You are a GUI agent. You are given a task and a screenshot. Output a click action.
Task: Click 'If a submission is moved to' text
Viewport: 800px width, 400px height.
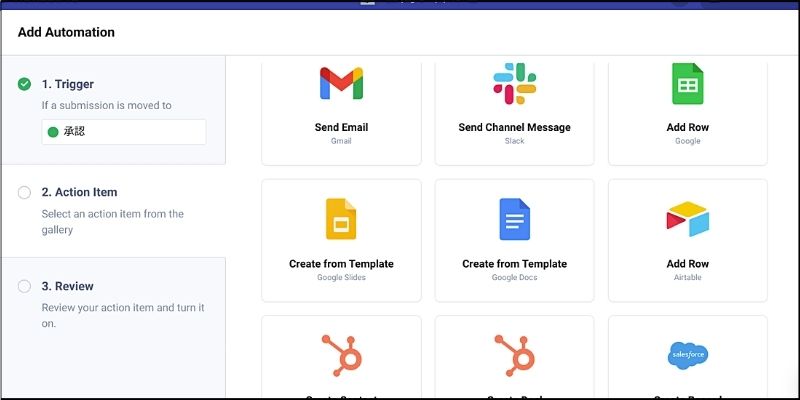107,106
